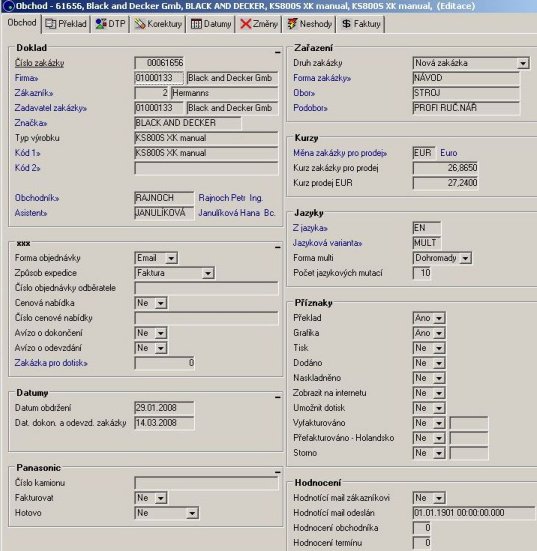Click the Zakázka pro dotisk» link

coord(51,363)
